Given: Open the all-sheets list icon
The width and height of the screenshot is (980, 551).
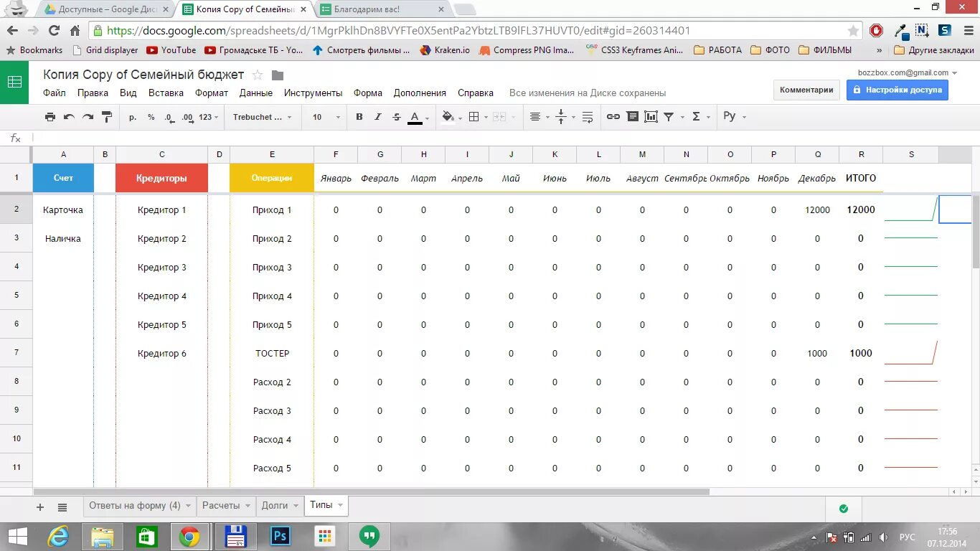Looking at the screenshot, I should point(62,507).
